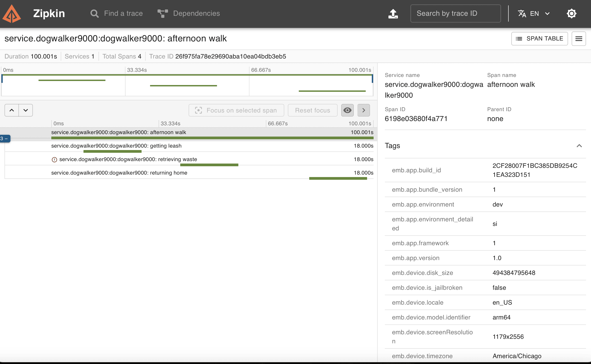Click the dependencies graph icon
The height and width of the screenshot is (364, 591).
(x=162, y=13)
